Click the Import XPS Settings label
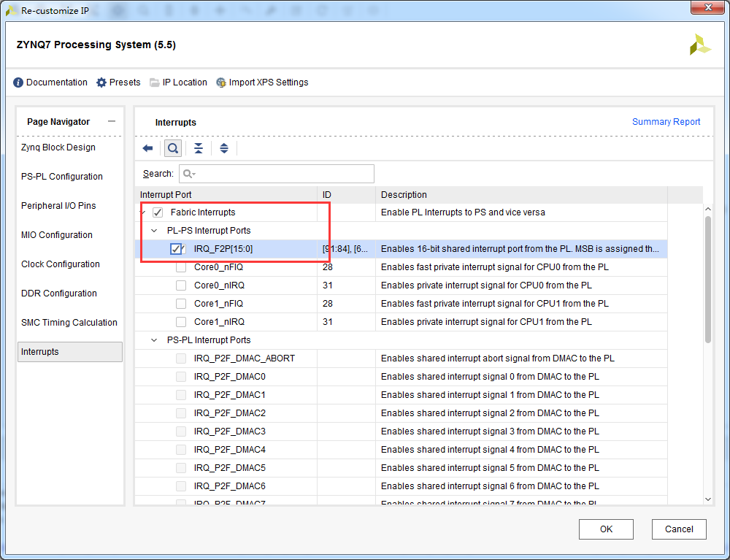Image resolution: width=730 pixels, height=560 pixels. pos(269,83)
